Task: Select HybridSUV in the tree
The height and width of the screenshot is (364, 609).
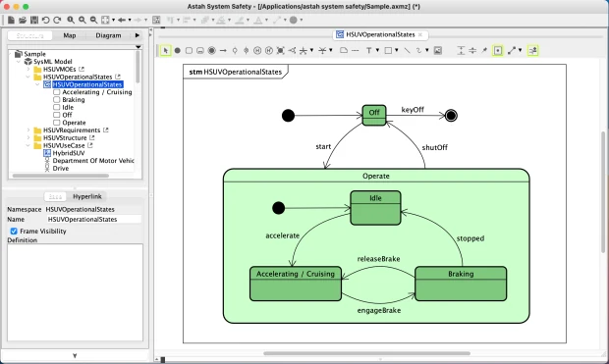Action: coord(69,153)
